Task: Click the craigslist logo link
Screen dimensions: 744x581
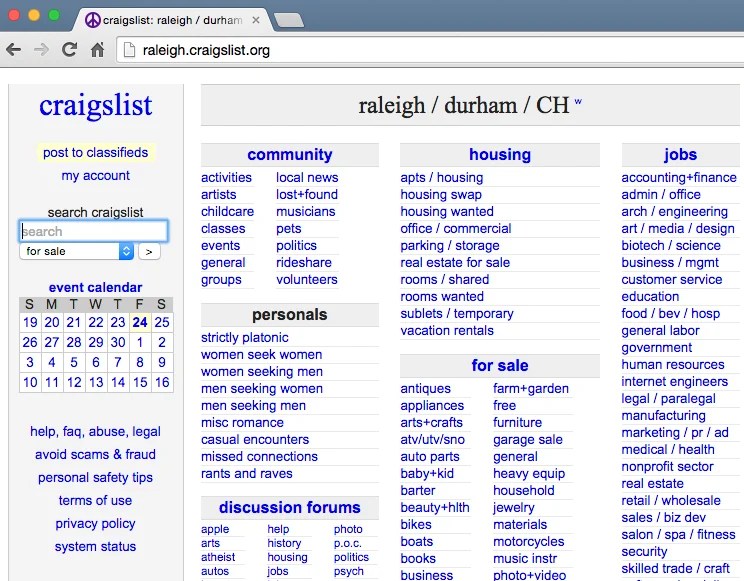Action: pyautogui.click(x=95, y=105)
